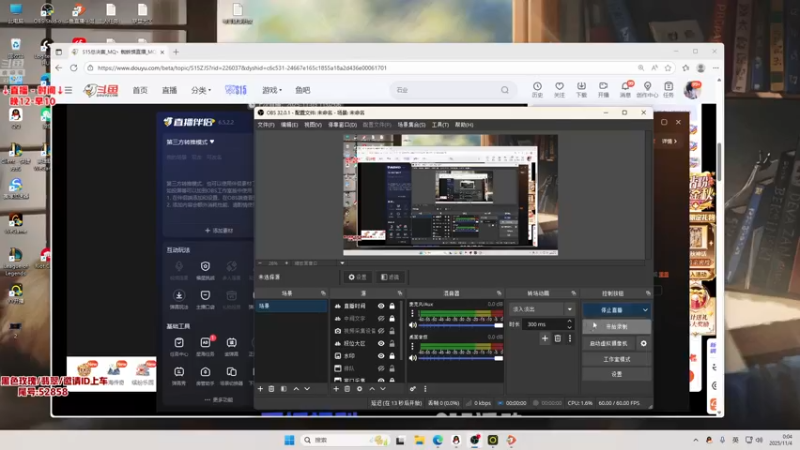The image size is (800, 450).
Task: Open File Explorer from the taskbar
Action: click(x=419, y=440)
